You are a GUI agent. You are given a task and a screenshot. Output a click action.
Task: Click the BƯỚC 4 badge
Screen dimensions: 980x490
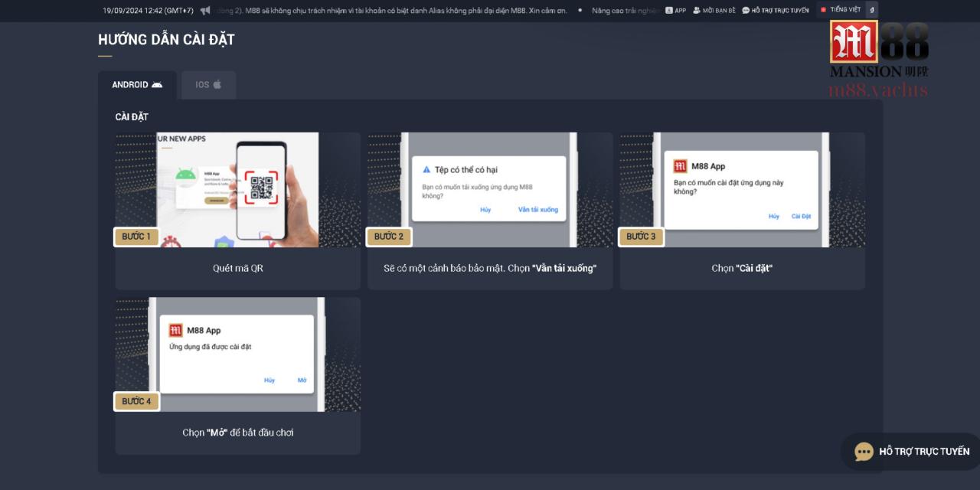pyautogui.click(x=136, y=401)
